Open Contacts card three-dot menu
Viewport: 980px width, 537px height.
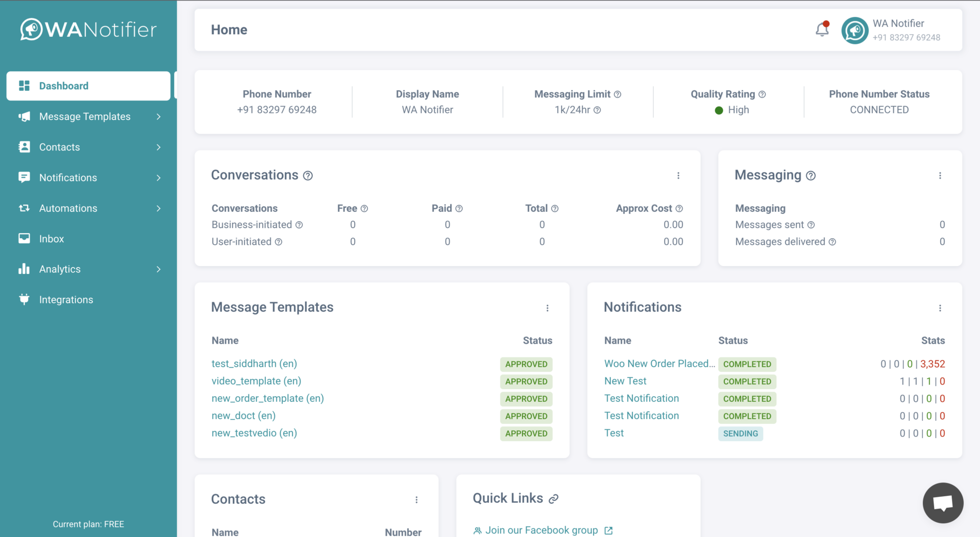point(416,500)
